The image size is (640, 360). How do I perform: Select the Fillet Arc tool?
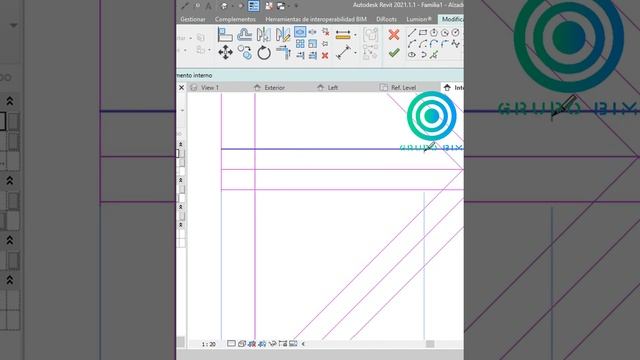click(x=445, y=44)
